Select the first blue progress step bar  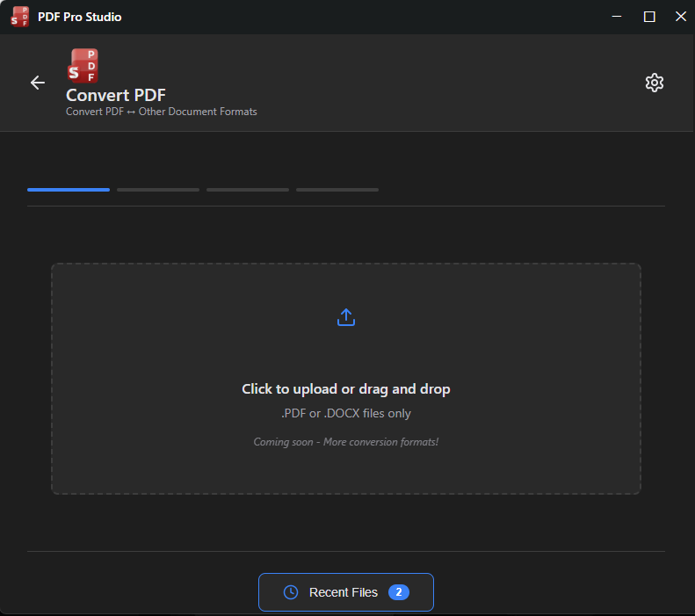pos(69,190)
